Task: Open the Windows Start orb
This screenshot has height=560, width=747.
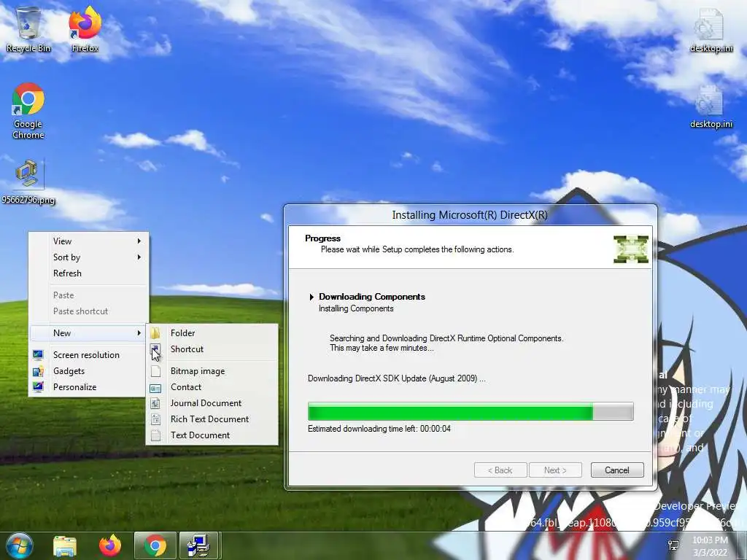Action: (19, 545)
